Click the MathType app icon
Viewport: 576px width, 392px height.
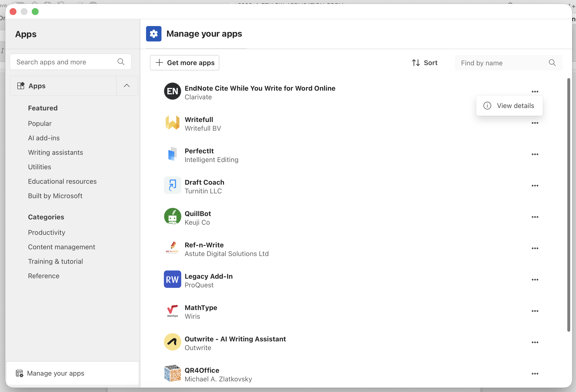pos(172,311)
